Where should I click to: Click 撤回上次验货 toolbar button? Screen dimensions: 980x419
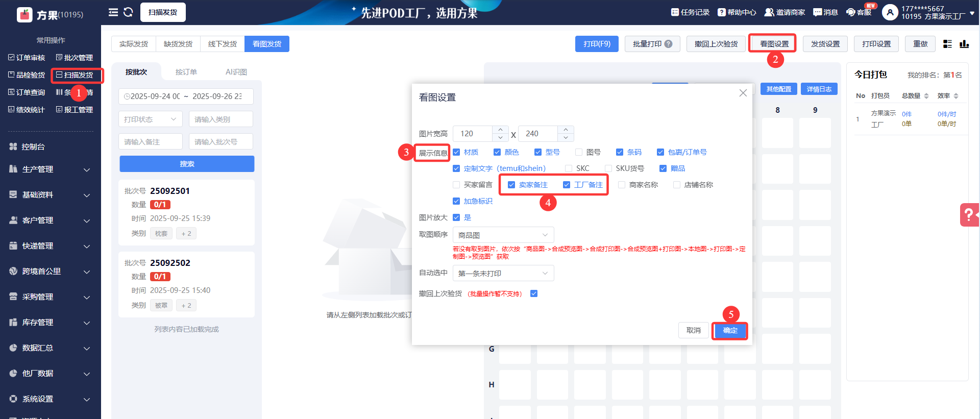716,44
